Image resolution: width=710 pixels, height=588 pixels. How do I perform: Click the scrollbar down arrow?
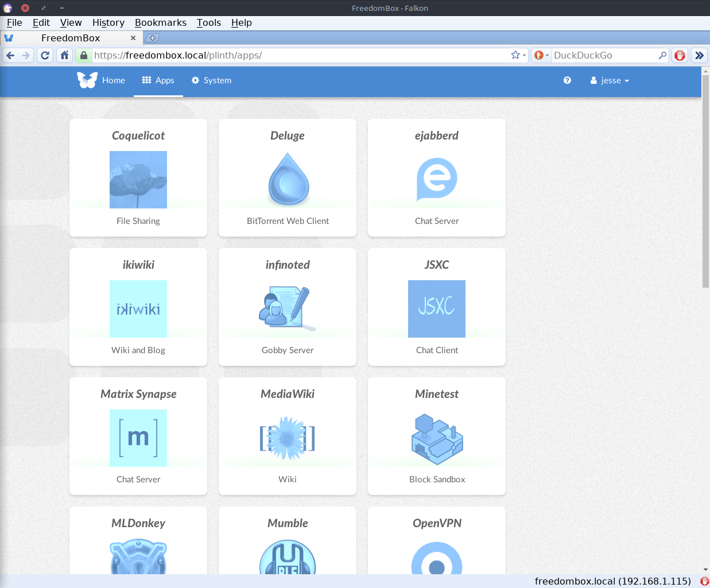pos(705,570)
